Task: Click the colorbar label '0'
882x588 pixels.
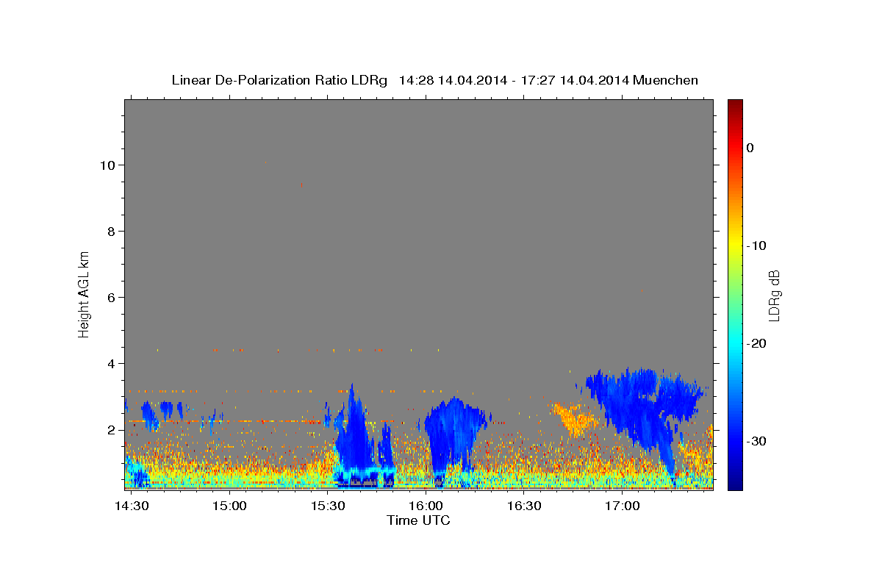Action: point(750,148)
